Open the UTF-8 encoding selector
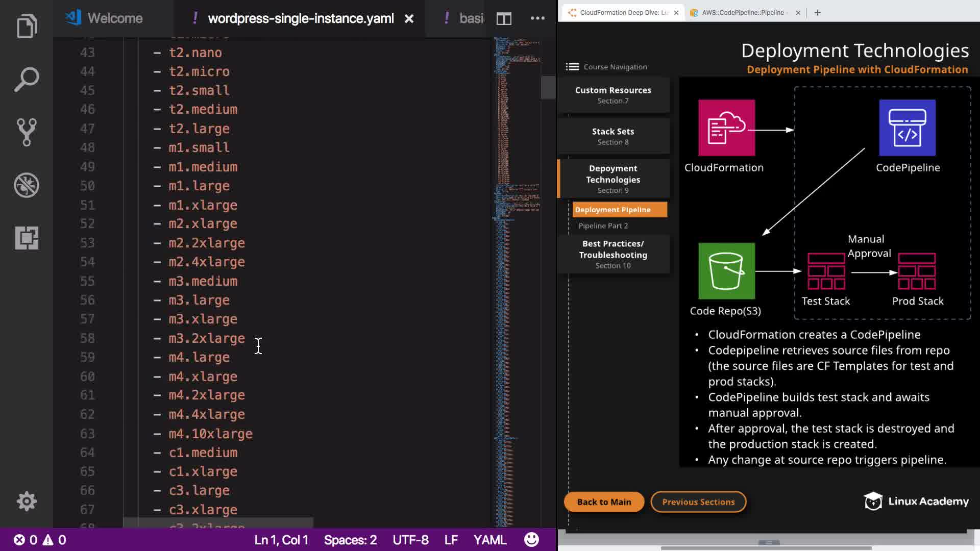The width and height of the screenshot is (980, 551). pyautogui.click(x=410, y=540)
